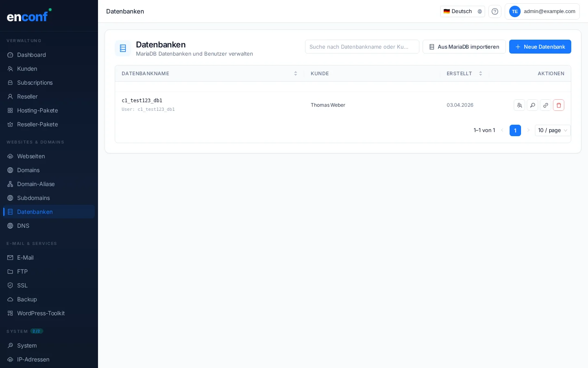Show connection link for c1_test123_db1

546,105
